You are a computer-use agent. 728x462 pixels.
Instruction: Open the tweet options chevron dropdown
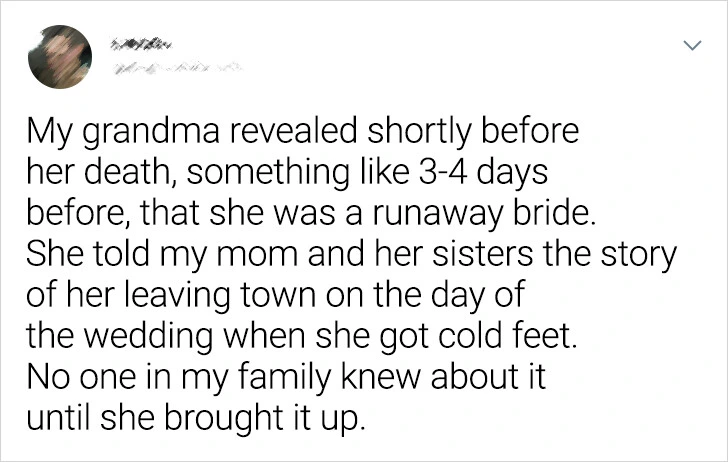pos(689,45)
